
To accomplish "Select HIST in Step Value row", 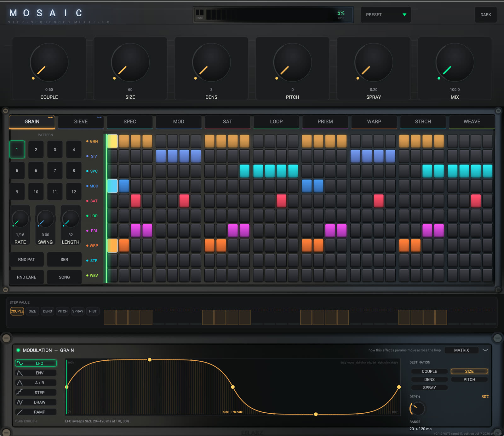I will click(93, 311).
